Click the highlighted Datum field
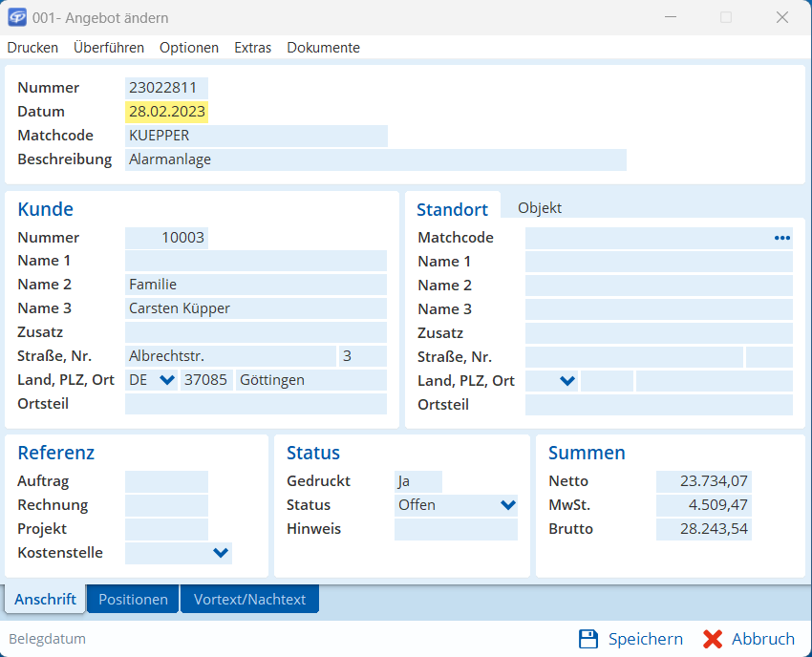This screenshot has width=812, height=657. pos(167,112)
